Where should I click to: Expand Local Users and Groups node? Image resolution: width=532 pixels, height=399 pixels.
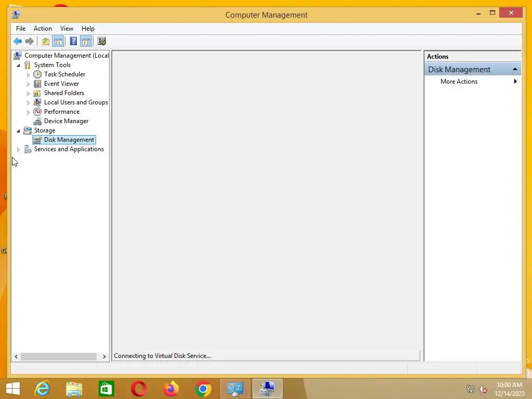pos(28,102)
